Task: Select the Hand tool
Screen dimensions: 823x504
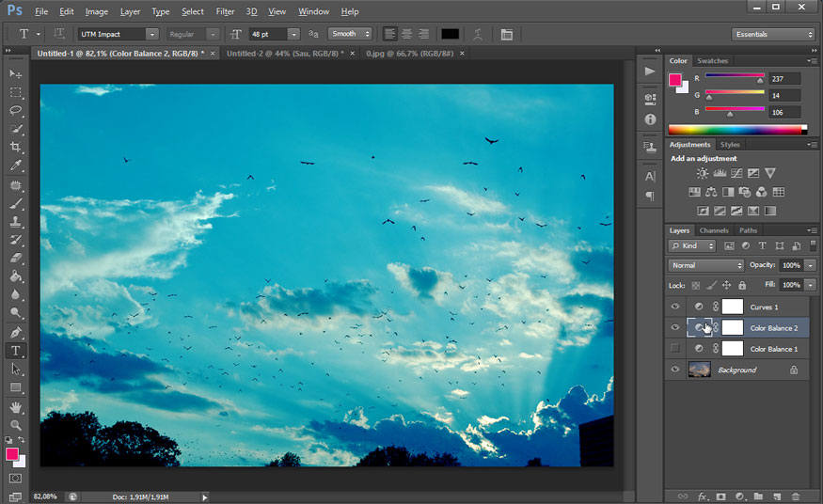Action: [x=16, y=407]
